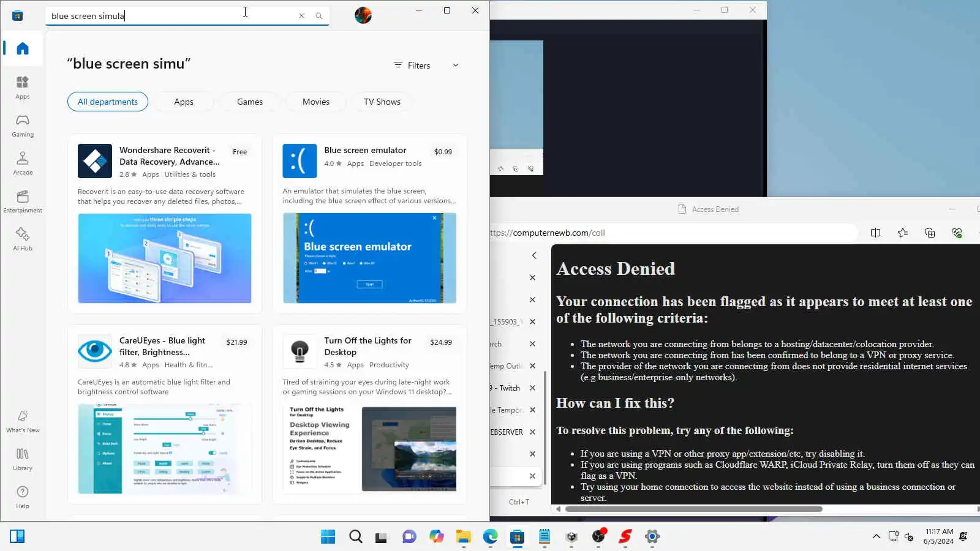Open the notification bell in system tray
This screenshot has height=551, width=980.
963,537
